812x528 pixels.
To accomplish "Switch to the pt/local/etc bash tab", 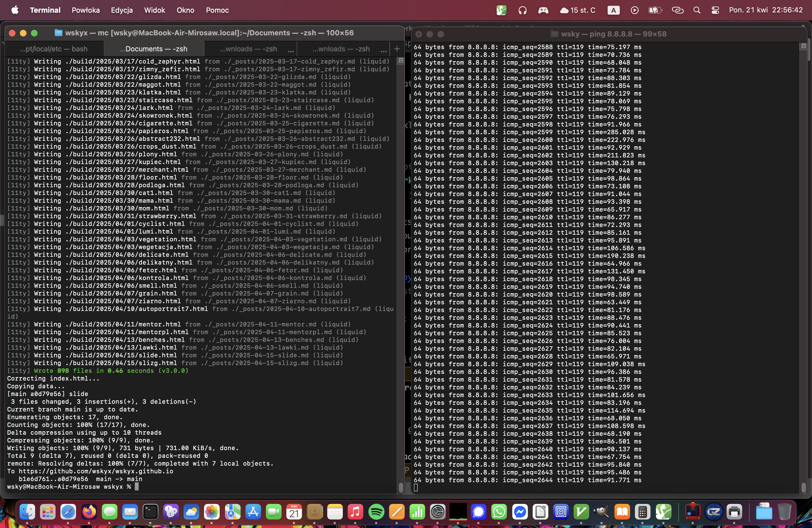I will click(x=54, y=49).
